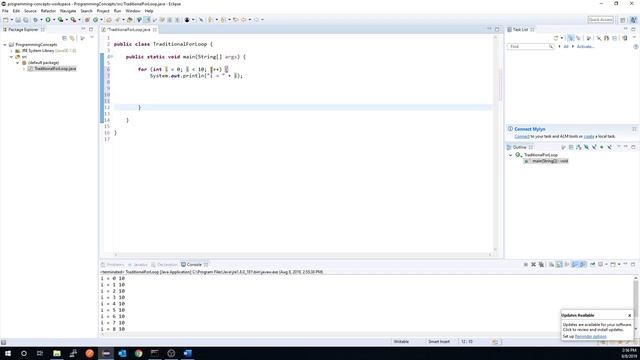Viewport: 640px width, 360px height.
Task: Run the program with green Run icon
Action: 48,20
